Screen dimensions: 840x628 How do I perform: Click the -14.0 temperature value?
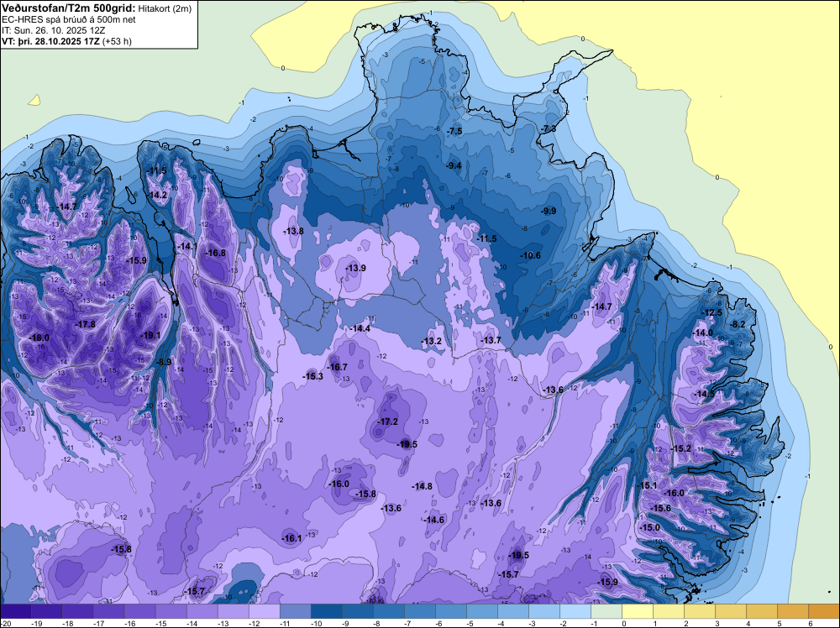pos(703,332)
